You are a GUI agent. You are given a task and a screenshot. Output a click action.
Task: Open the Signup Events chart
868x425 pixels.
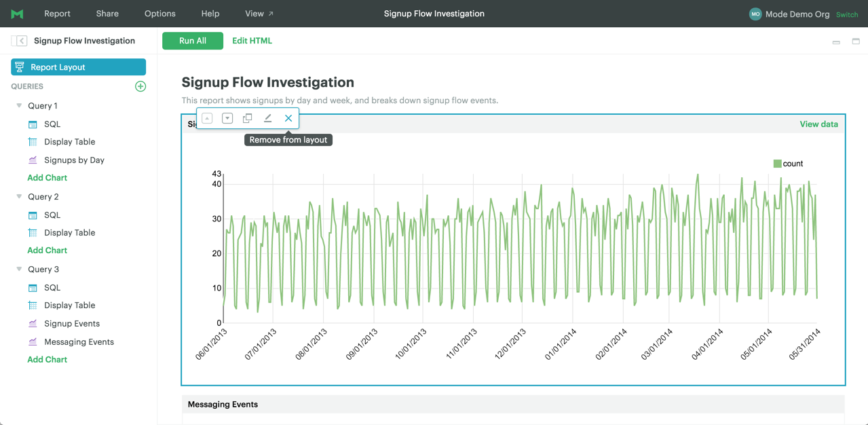point(72,324)
